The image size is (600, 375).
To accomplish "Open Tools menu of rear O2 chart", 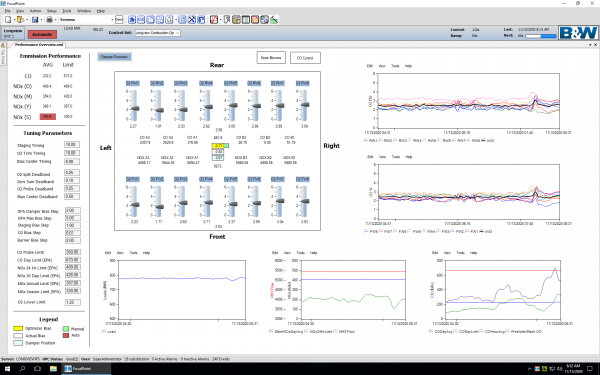I will tap(395, 66).
